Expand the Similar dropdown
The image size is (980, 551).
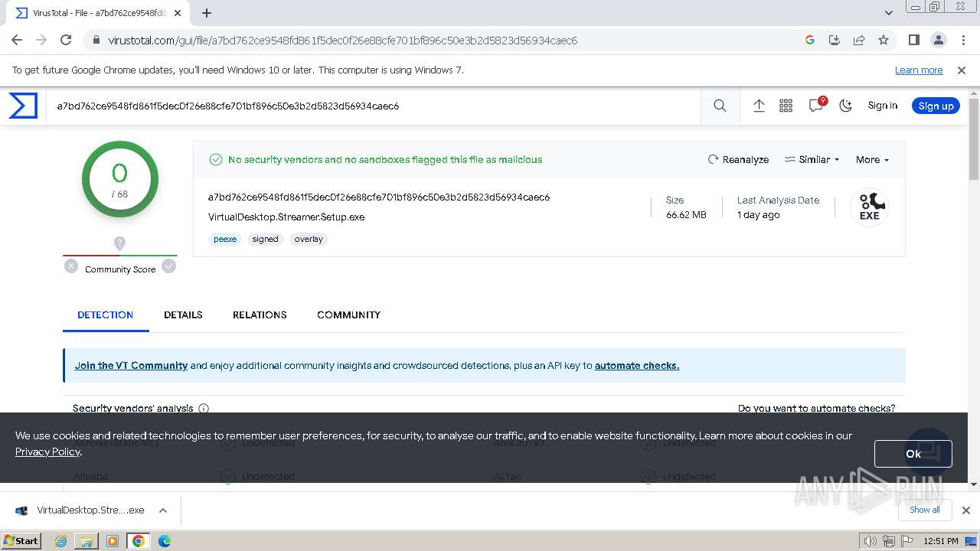tap(812, 159)
